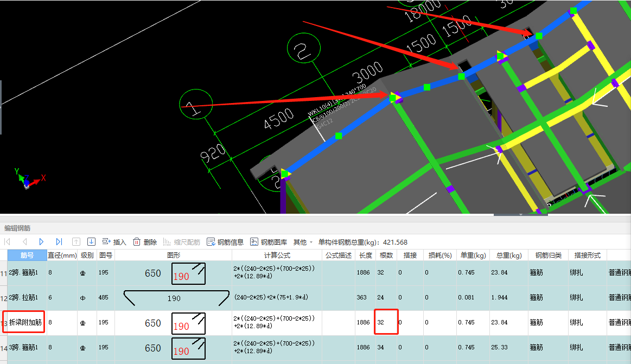
Task: Click the total weight value 1.944
Action: 499,298
